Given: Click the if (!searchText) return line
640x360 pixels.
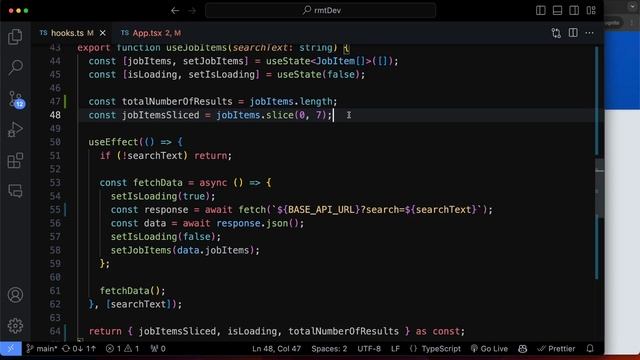Looking at the screenshot, I should 166,156.
